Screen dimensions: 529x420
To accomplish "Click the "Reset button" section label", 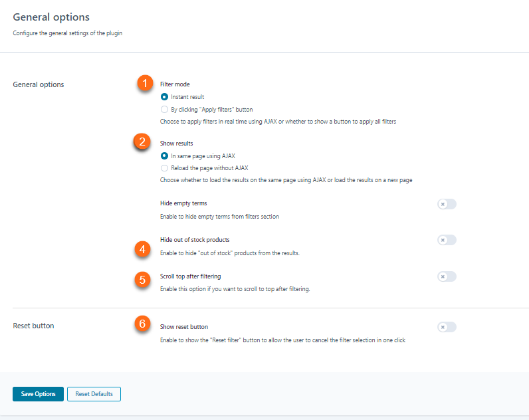I will [x=33, y=326].
